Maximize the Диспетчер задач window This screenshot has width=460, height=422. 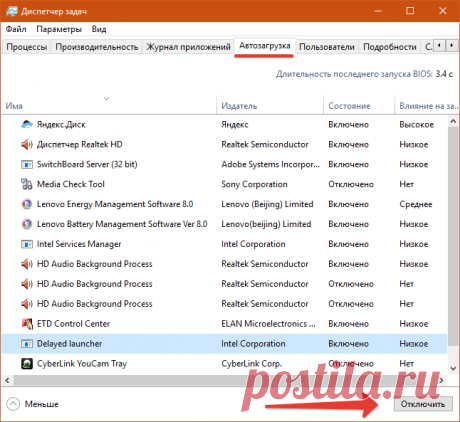pos(410,11)
